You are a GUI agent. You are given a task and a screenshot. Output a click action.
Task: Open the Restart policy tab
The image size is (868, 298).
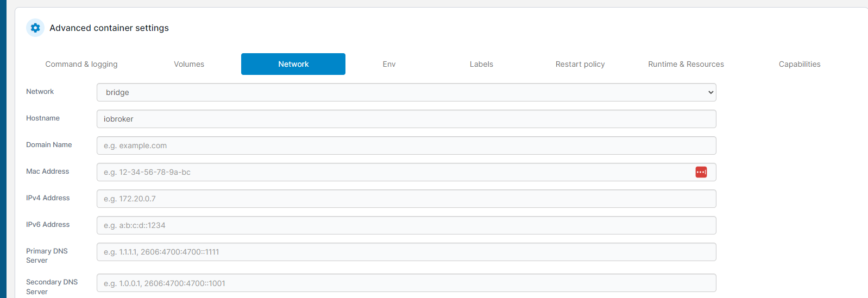[580, 64]
